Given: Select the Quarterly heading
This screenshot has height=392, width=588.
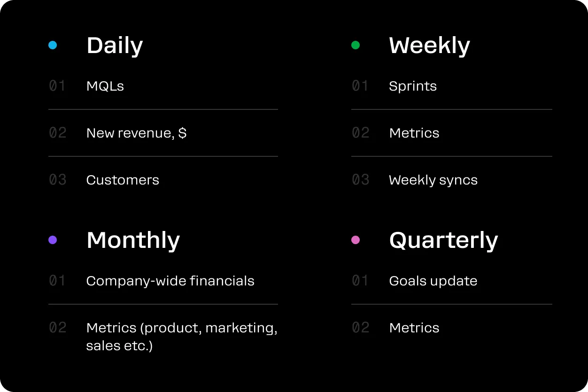Looking at the screenshot, I should 443,240.
